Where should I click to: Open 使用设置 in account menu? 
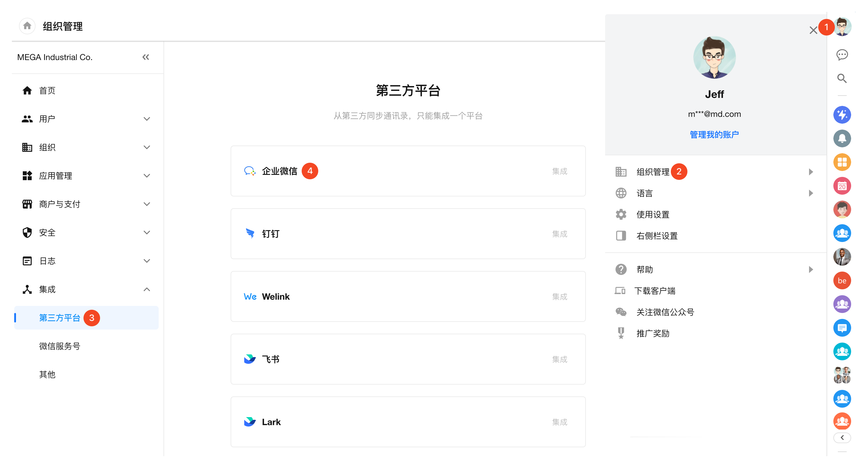(653, 214)
